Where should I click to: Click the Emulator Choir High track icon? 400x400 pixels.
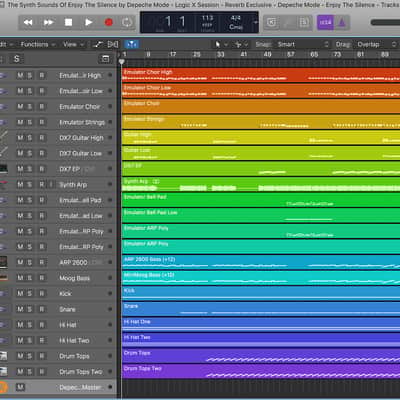pyautogui.click(x=3, y=76)
